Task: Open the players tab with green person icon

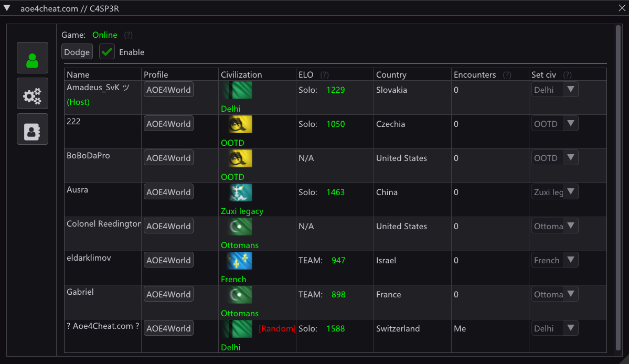Action: pyautogui.click(x=33, y=58)
